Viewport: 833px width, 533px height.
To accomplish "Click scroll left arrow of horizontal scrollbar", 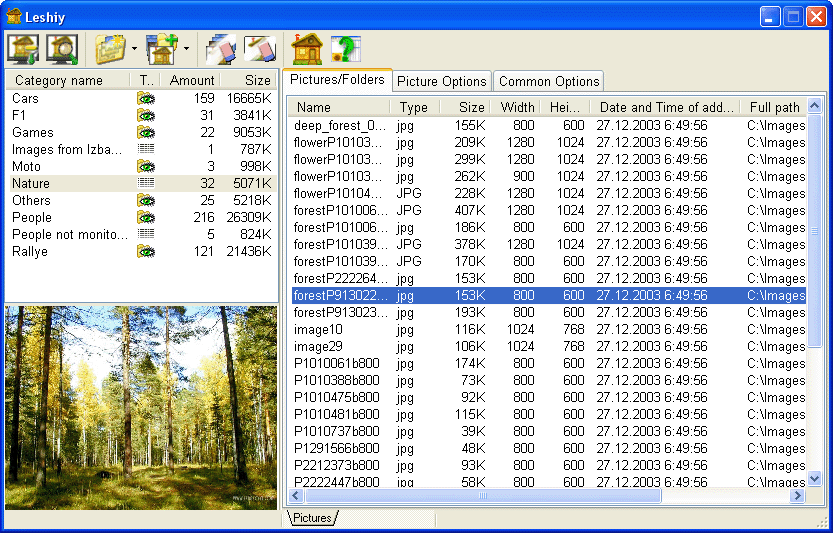I will [296, 496].
